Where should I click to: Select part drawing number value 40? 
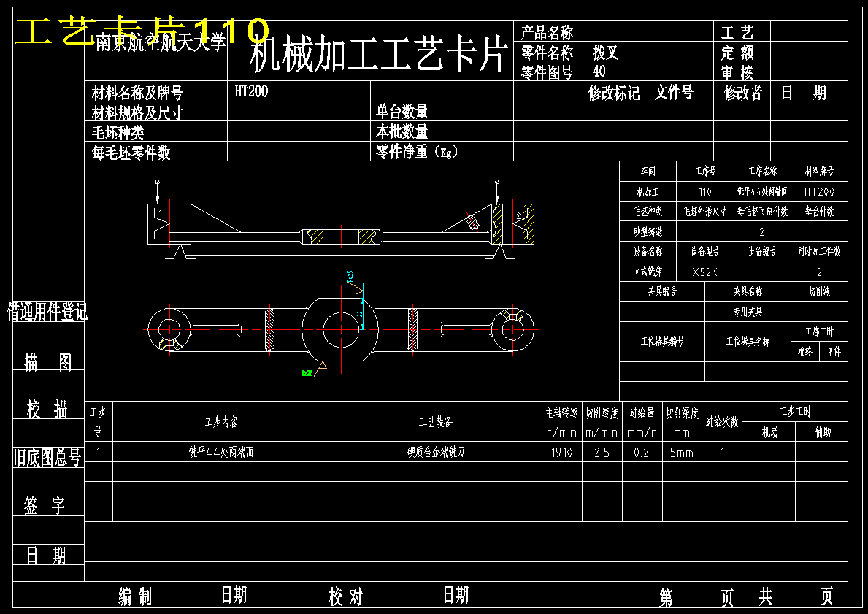(599, 71)
